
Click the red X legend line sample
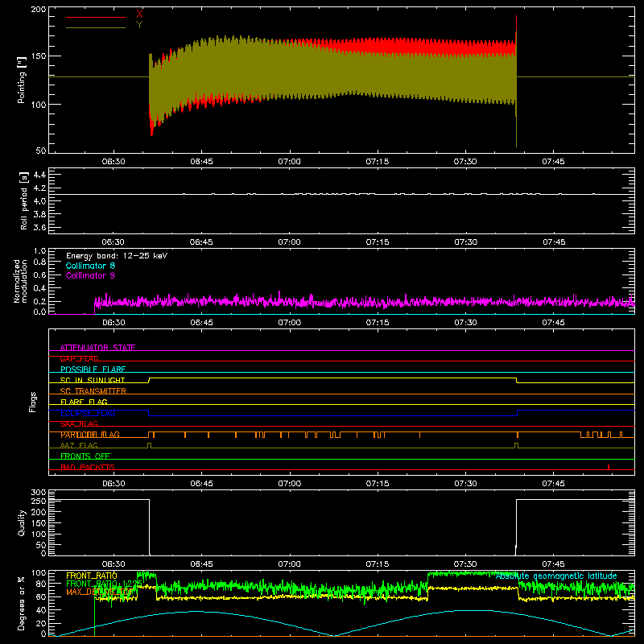tap(96, 17)
